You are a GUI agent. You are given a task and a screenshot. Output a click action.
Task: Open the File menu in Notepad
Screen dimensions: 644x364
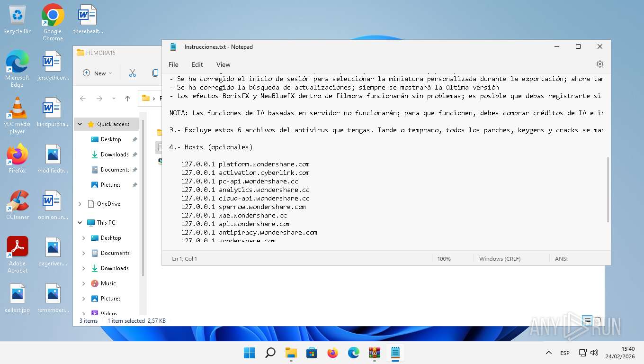coord(173,64)
